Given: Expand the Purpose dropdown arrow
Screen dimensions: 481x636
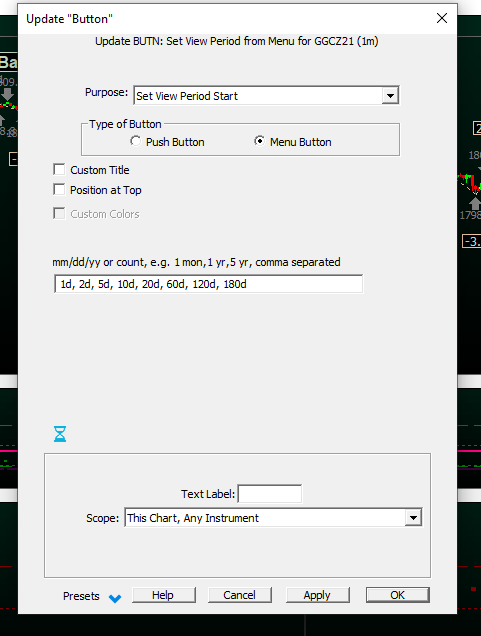Looking at the screenshot, I should (x=390, y=96).
